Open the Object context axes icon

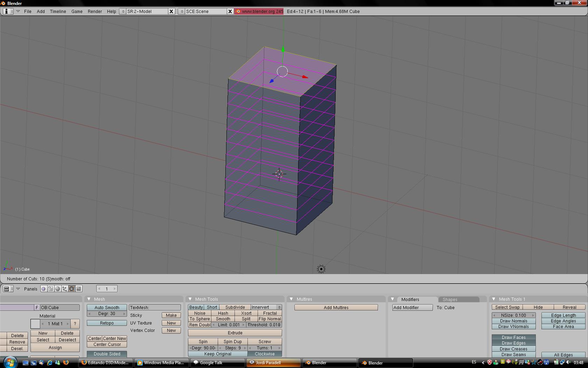point(65,289)
